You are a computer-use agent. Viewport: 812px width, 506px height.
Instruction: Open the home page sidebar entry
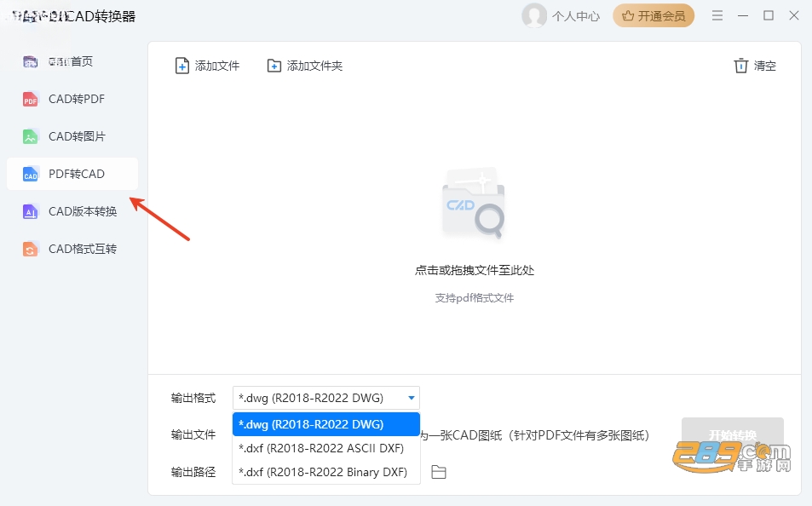(x=72, y=61)
